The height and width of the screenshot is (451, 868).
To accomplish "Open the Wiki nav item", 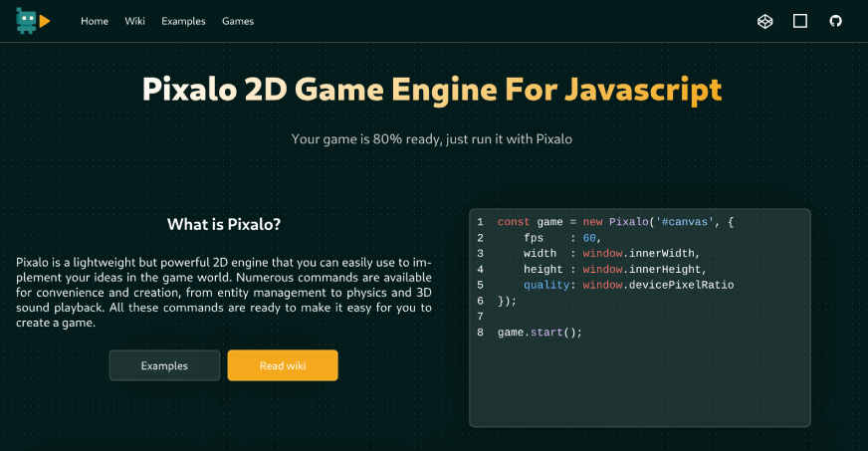I will click(x=134, y=21).
